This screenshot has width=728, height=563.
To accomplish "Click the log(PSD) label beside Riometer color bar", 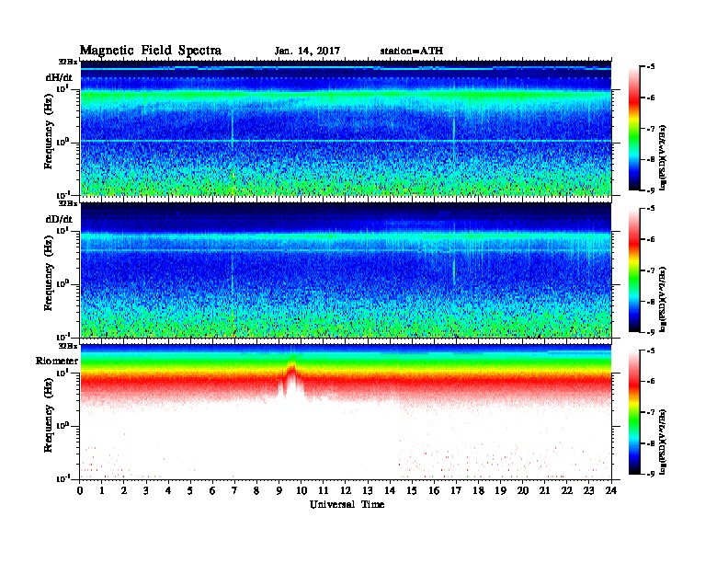I will 663,442.
